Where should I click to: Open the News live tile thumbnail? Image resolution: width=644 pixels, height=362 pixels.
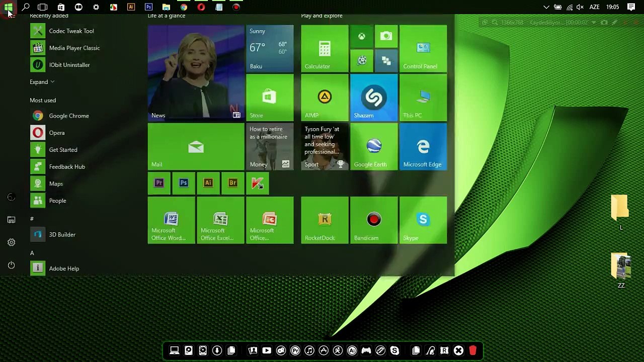click(196, 73)
